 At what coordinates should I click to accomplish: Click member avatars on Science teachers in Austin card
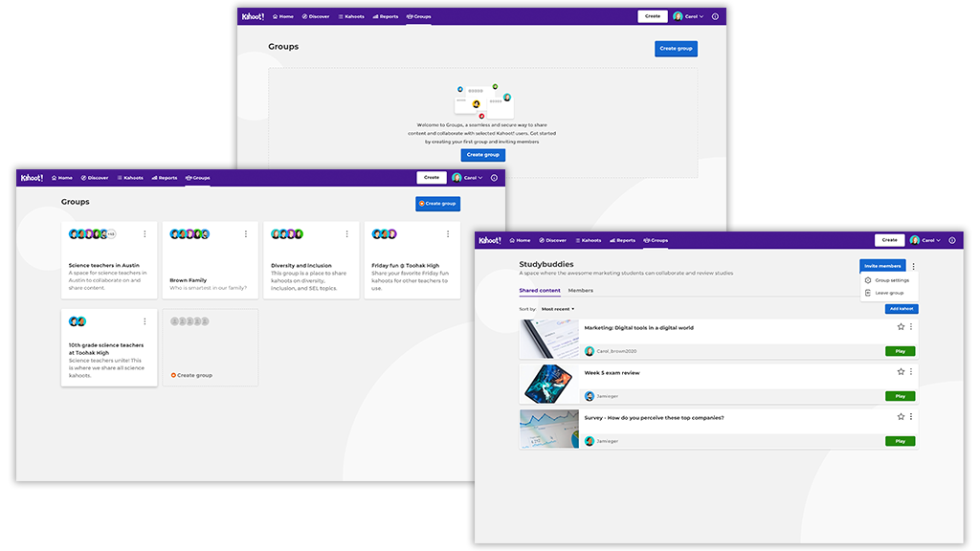pyautogui.click(x=92, y=234)
